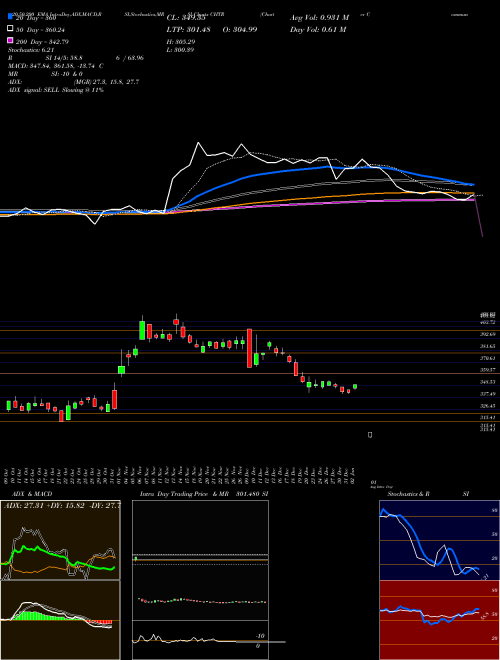Click the tall red candlestick in early December

coord(249,348)
